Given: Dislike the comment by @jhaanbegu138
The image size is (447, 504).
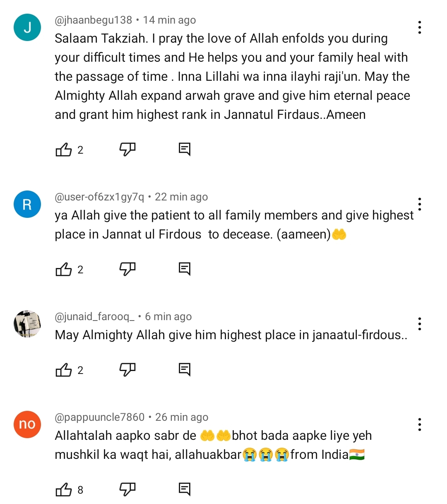Looking at the screenshot, I should point(127,149).
